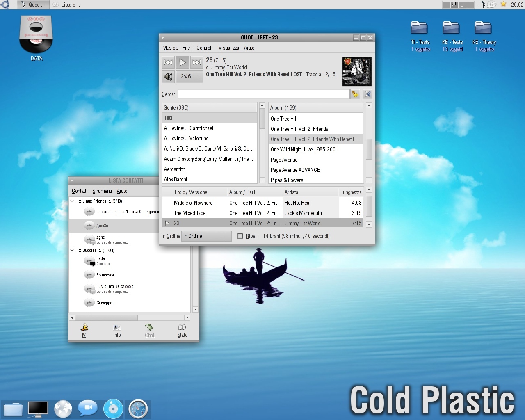Viewport: 525px width, 420px height.
Task: Select album 'One Tree Hill'
Action: point(316,119)
